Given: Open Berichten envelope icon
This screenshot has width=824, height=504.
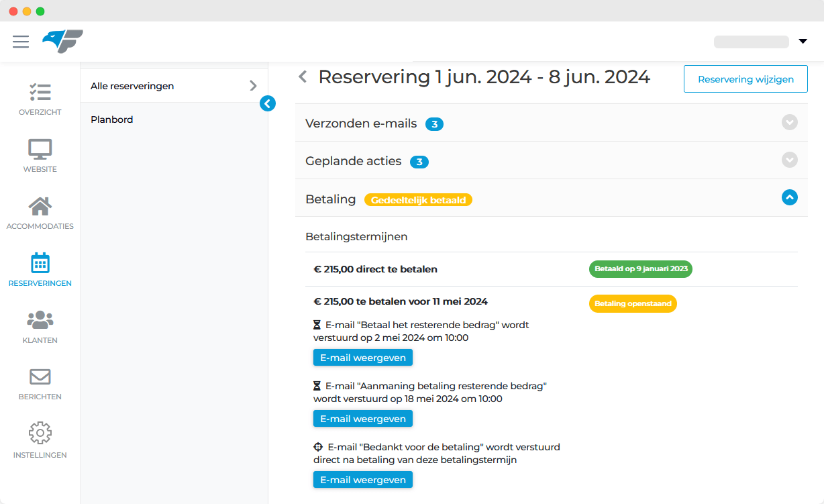Looking at the screenshot, I should tap(40, 376).
